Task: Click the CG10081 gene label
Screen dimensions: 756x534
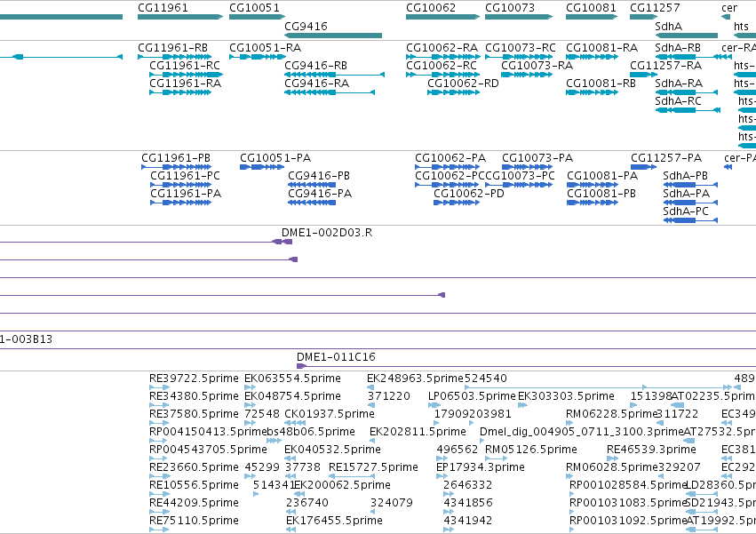Action: 591,8
